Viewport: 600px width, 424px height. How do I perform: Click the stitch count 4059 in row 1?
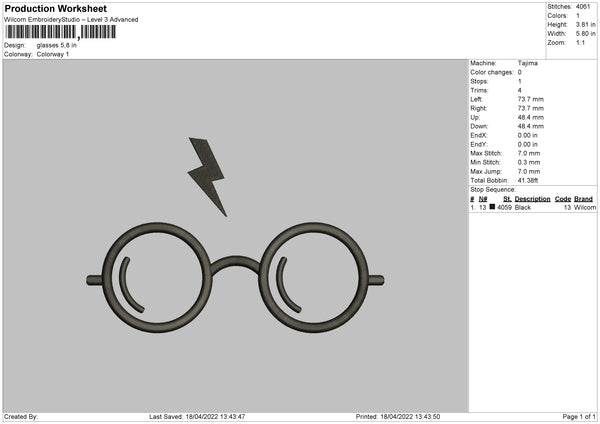click(x=504, y=207)
